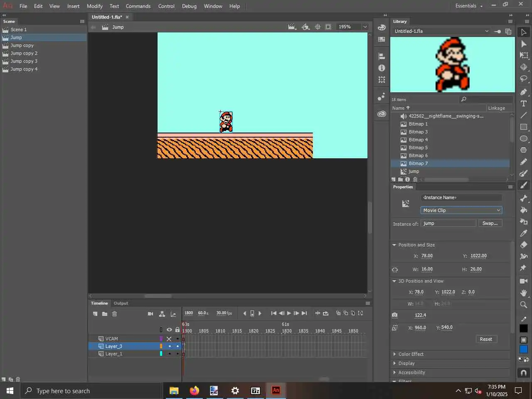Switch to the Output tab
This screenshot has width=532, height=399.
(121, 303)
